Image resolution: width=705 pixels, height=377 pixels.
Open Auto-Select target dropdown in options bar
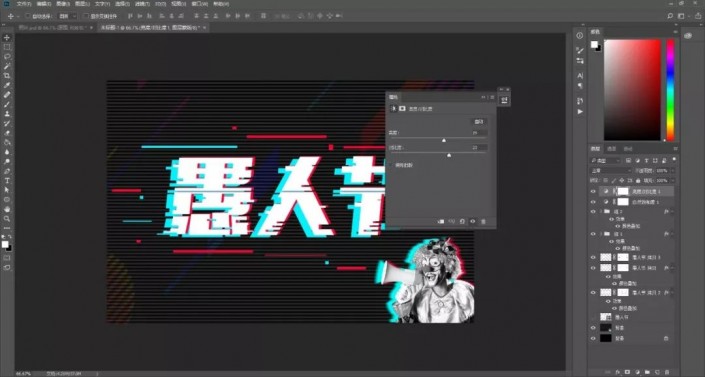tap(67, 16)
